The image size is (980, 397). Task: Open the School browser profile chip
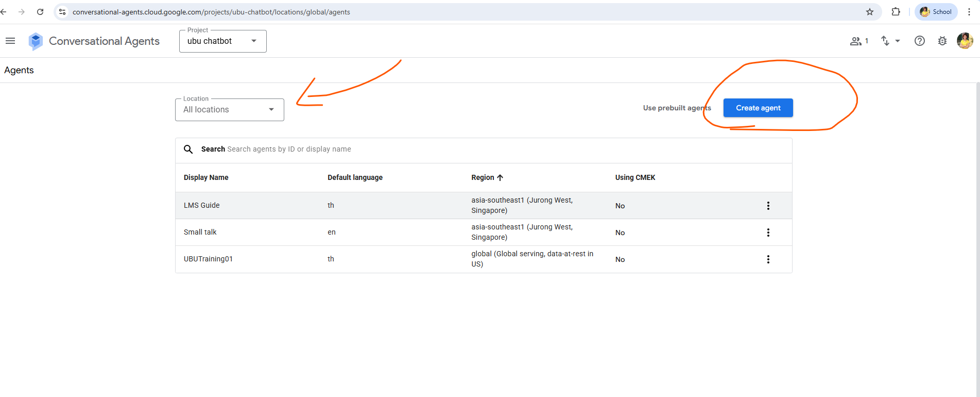[936, 12]
